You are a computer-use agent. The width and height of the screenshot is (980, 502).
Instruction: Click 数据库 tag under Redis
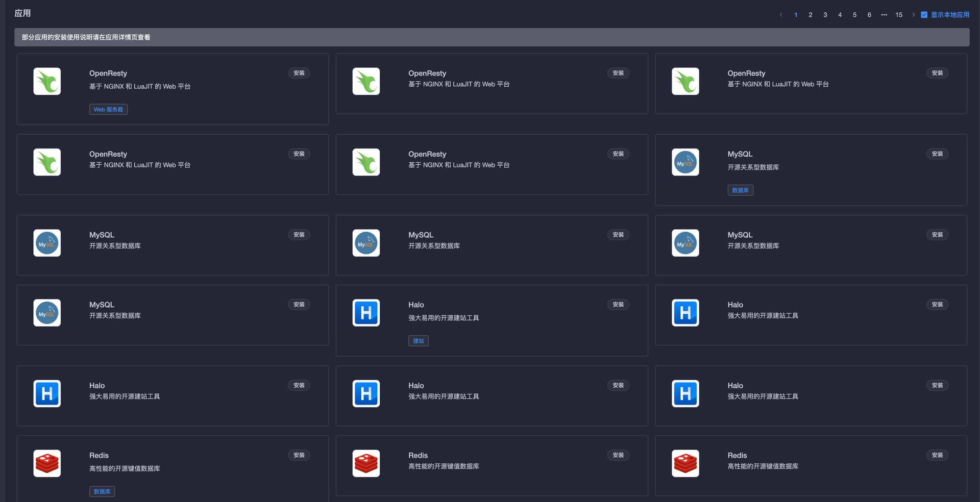[102, 491]
